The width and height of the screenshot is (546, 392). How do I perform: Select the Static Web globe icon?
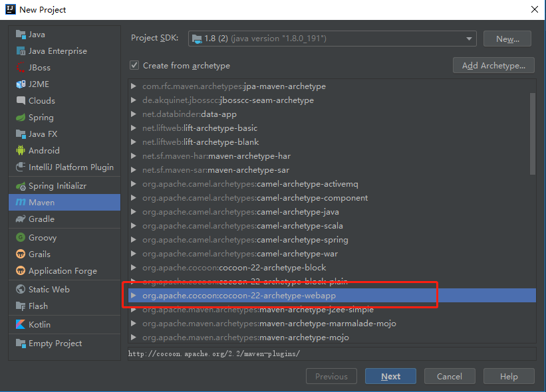pos(21,290)
